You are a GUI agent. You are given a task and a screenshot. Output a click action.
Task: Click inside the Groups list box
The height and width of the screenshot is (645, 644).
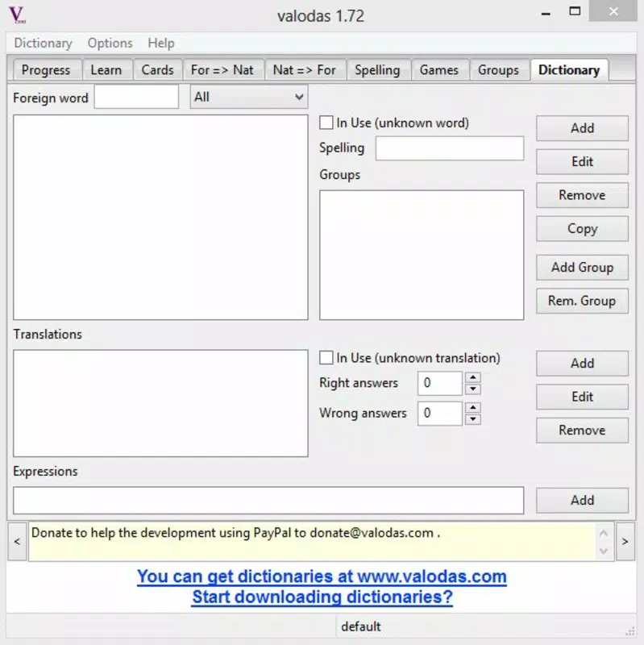422,255
